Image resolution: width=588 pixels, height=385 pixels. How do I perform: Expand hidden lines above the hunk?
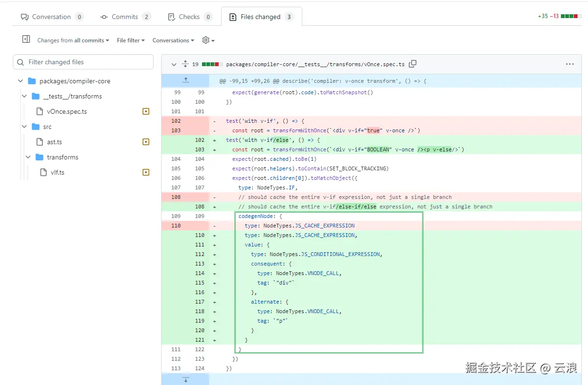pyautogui.click(x=186, y=81)
